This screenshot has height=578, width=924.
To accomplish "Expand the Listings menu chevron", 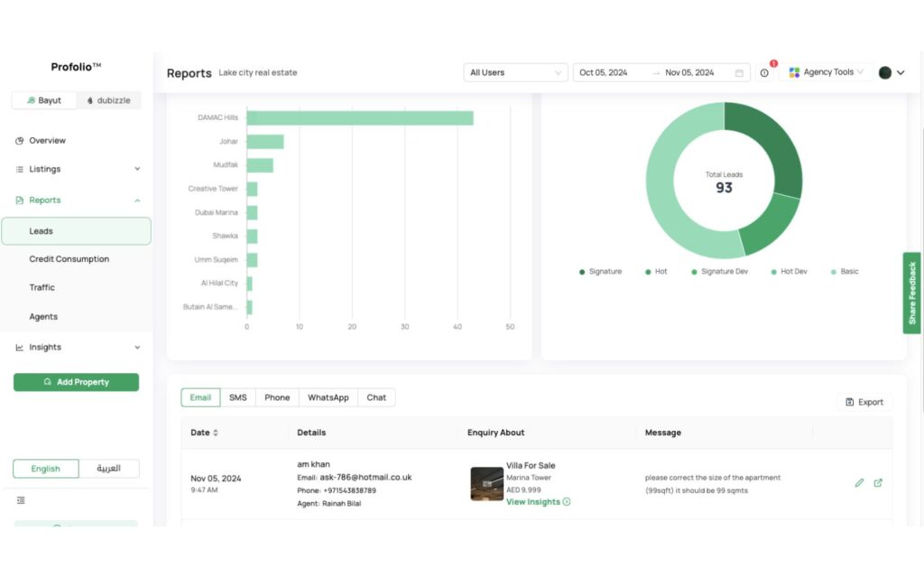I will coord(137,169).
